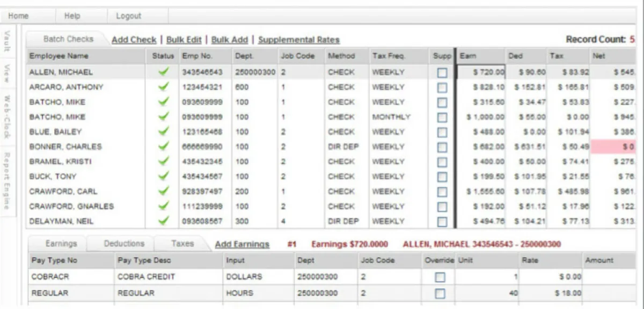Image resolution: width=644 pixels, height=309 pixels.
Task: Click Earn amount $ 720.00 cell
Action: coord(481,72)
